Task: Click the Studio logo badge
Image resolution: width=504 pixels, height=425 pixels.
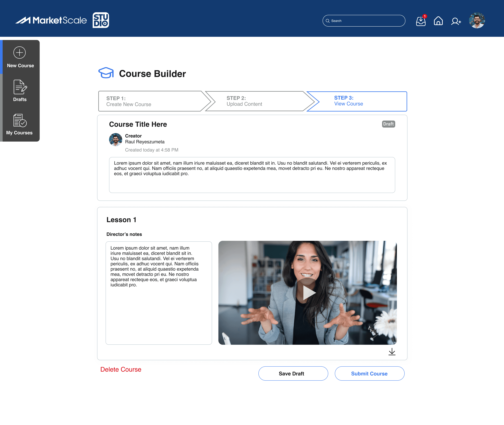Action: point(101,20)
